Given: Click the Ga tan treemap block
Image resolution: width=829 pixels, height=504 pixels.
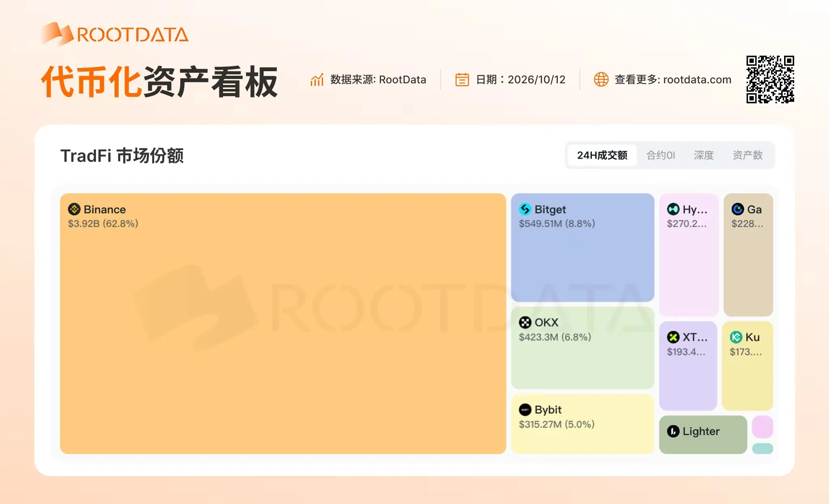Looking at the screenshot, I should tap(748, 255).
